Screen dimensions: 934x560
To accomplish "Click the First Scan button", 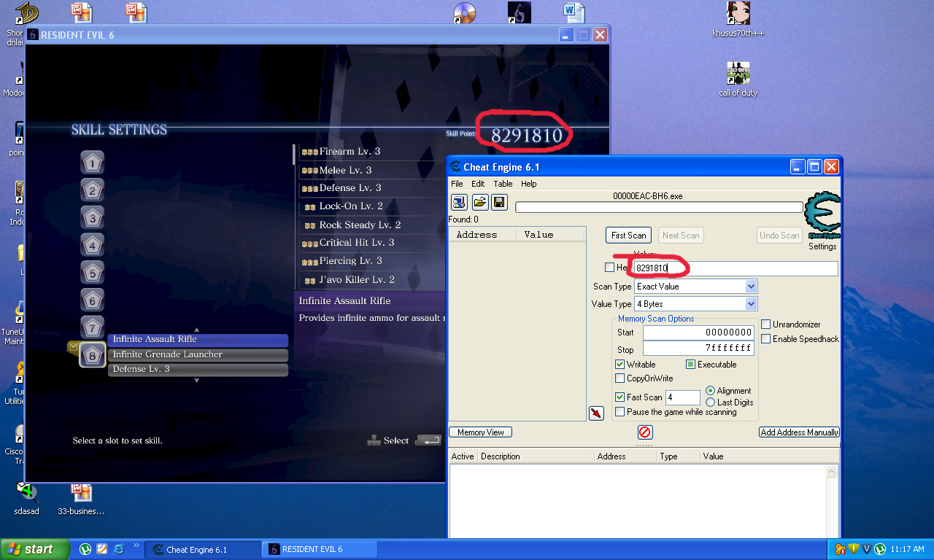I will click(628, 236).
